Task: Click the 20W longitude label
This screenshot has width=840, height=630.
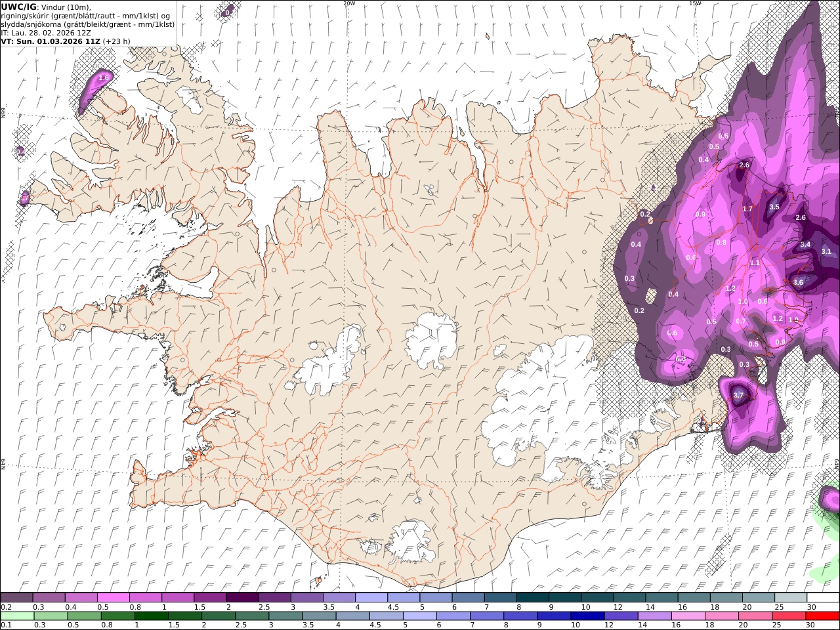Action: click(349, 3)
